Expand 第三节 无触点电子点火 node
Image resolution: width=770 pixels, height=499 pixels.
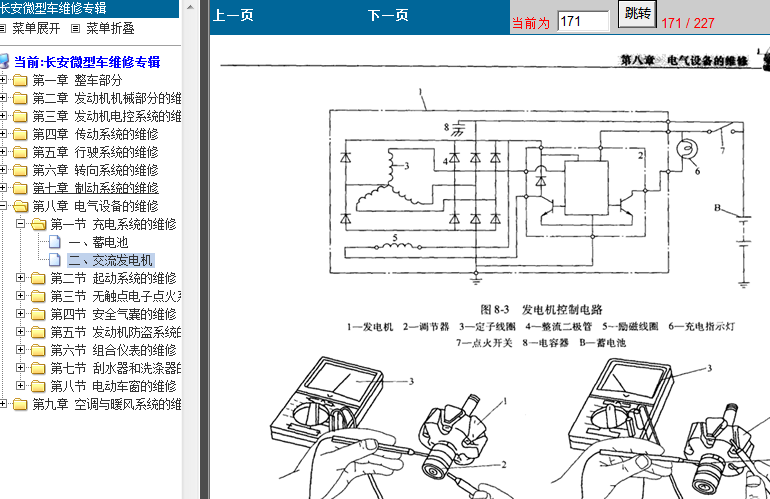click(x=21, y=296)
